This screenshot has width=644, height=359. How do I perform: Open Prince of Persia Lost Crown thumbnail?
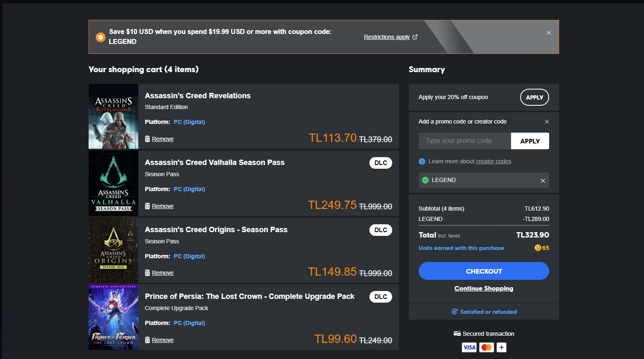(x=113, y=317)
